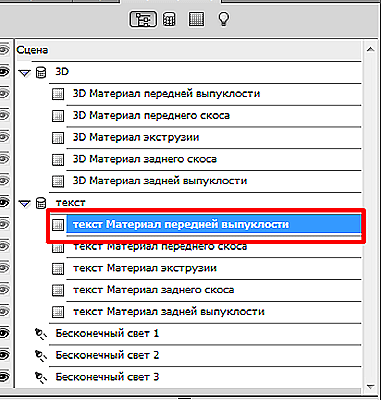Viewport: 381px width, 400px height.
Task: Click material icon of текст Материал заднего скоса
Action: pyautogui.click(x=58, y=290)
